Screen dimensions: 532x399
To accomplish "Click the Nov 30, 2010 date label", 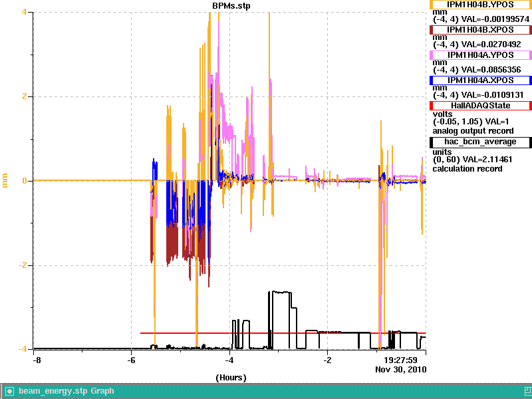I will tap(401, 369).
